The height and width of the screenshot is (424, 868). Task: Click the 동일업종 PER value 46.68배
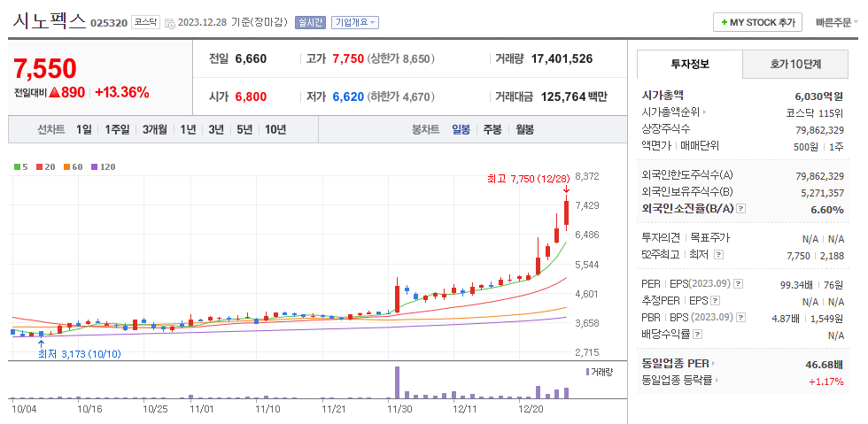click(x=825, y=365)
